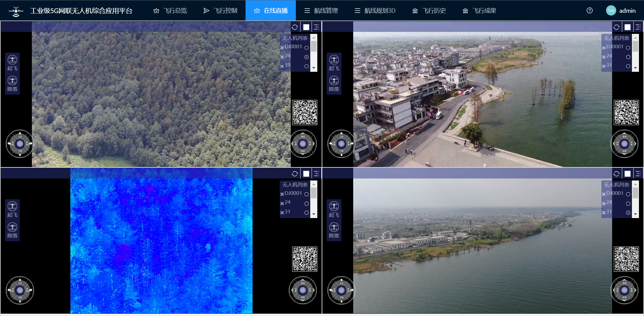This screenshot has width=644, height=316.
Task: Collapse the 无人机列表 via list icon in top-left panel
Action: tap(316, 27)
